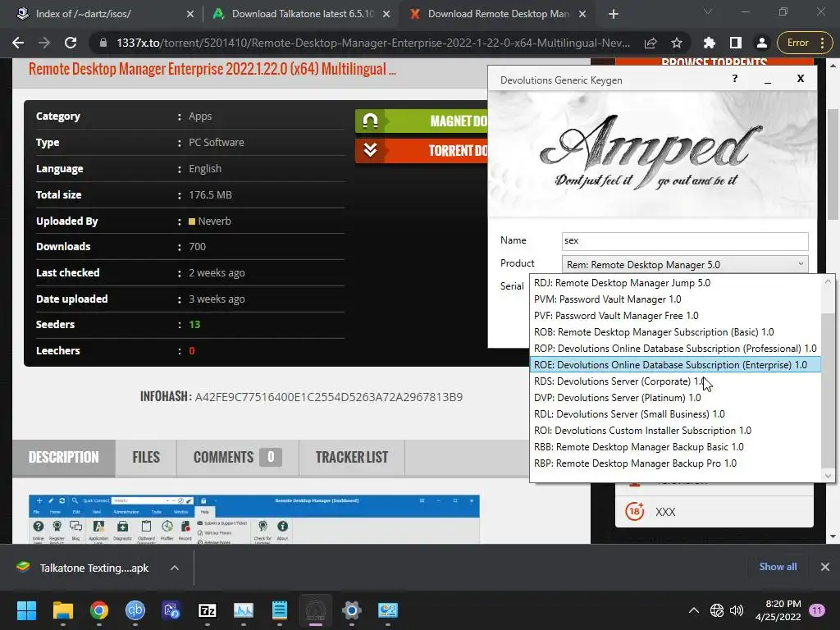Viewport: 840px width, 630px height.
Task: Open the XXX category link
Action: point(665,512)
